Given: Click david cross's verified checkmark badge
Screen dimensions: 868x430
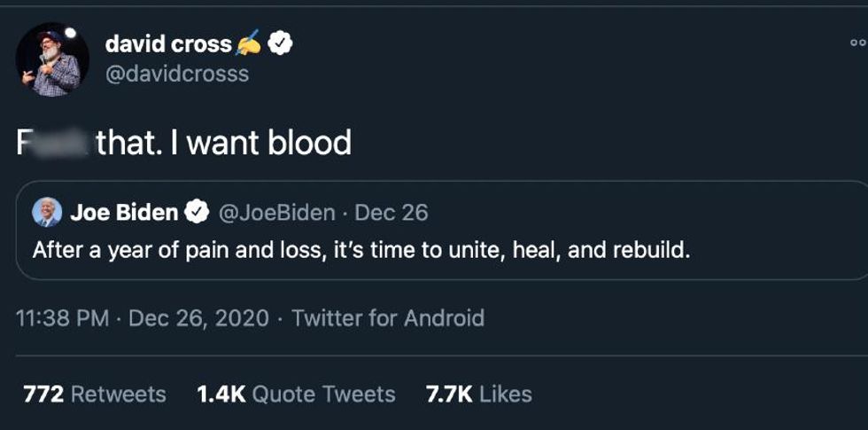Looking at the screenshot, I should coord(282,42).
